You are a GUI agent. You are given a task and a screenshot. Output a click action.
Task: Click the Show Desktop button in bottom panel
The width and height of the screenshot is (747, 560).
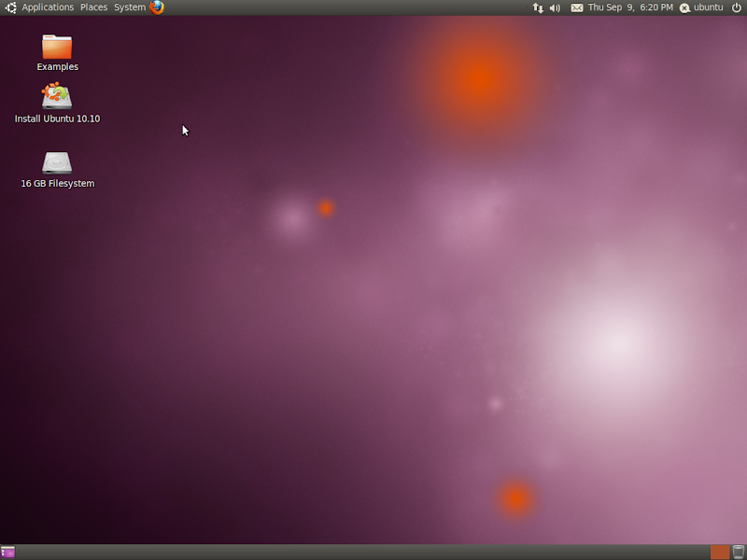8,552
